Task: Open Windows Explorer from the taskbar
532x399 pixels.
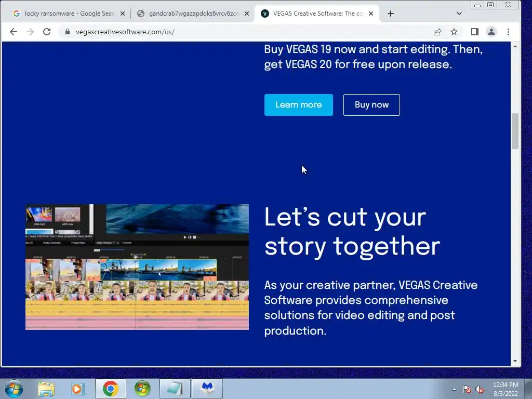Action: [x=46, y=389]
